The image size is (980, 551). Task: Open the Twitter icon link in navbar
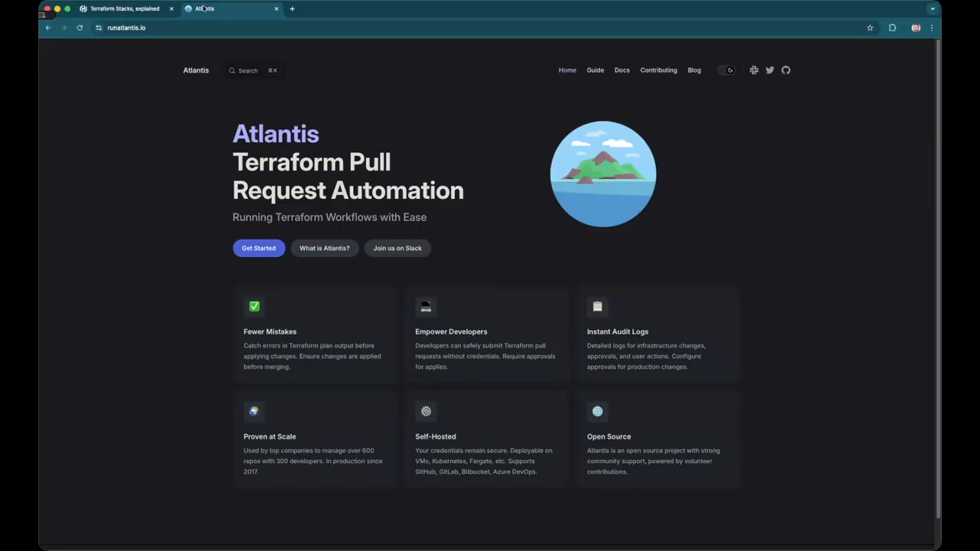(x=769, y=70)
